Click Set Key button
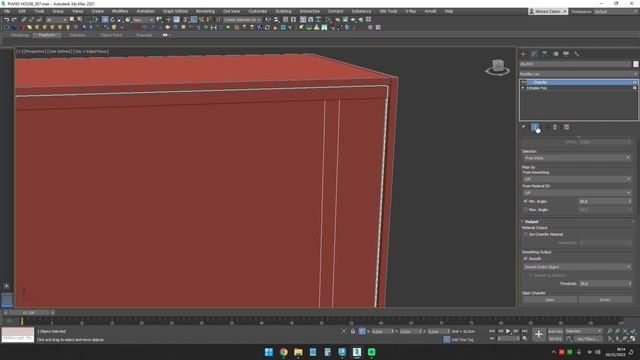640x360 pixels. (x=555, y=339)
